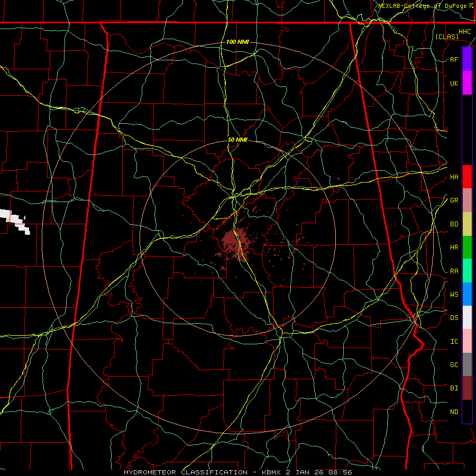Image resolution: width=476 pixels, height=476 pixels.
Task: Click the GC legend label
Action: (x=454, y=364)
